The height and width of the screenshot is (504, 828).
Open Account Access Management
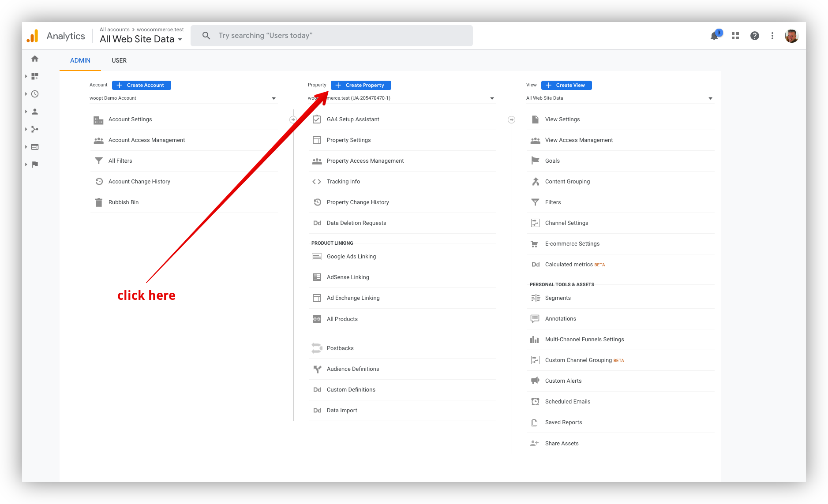(x=184, y=140)
